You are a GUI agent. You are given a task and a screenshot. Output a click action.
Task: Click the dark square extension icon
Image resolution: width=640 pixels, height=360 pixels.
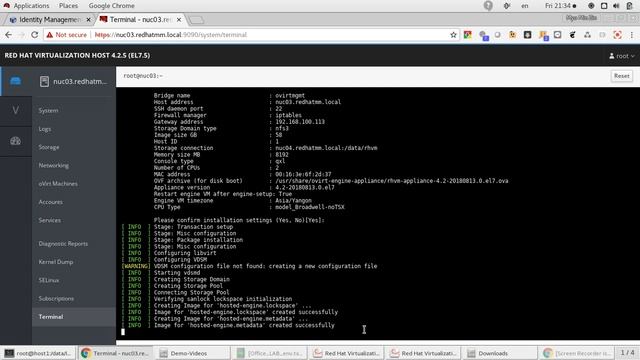[x=527, y=35]
